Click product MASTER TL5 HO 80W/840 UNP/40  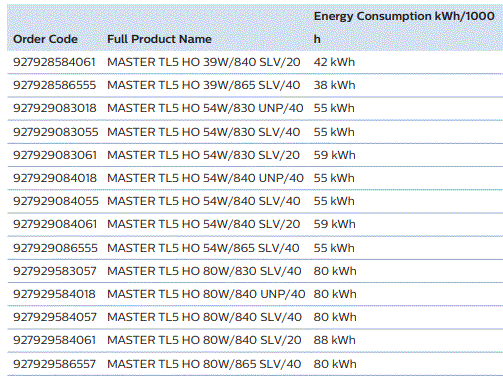pos(206,294)
